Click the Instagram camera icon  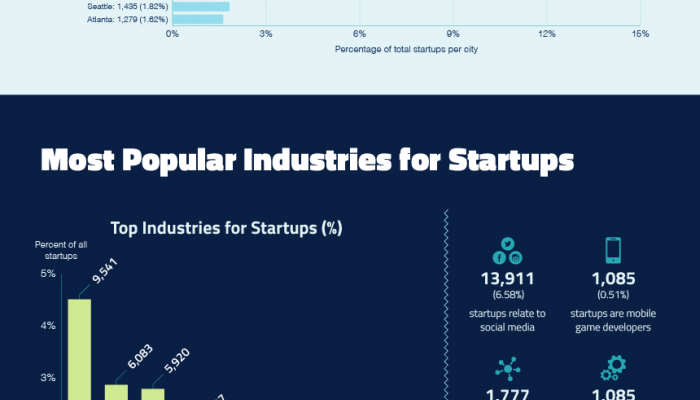point(516,258)
